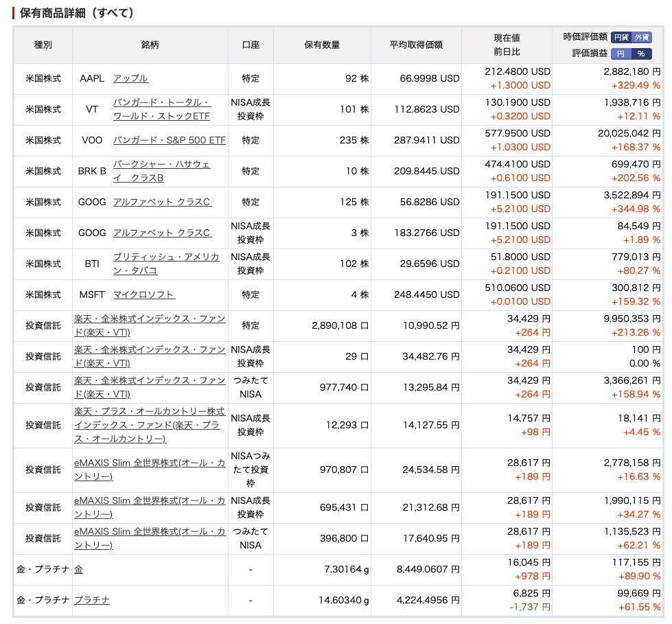This screenshot has width=672, height=624.
Task: Click the 保有数量 column header
Action: pos(322,45)
